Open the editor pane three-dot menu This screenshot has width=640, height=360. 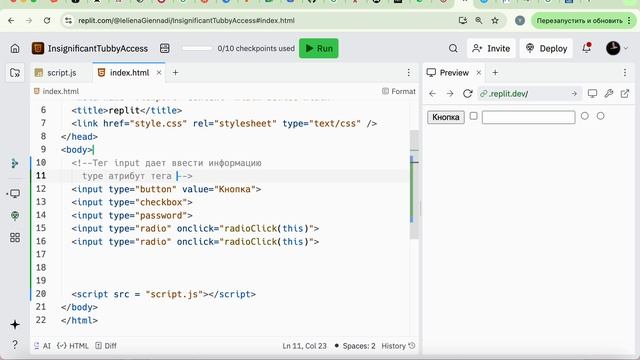pos(409,73)
